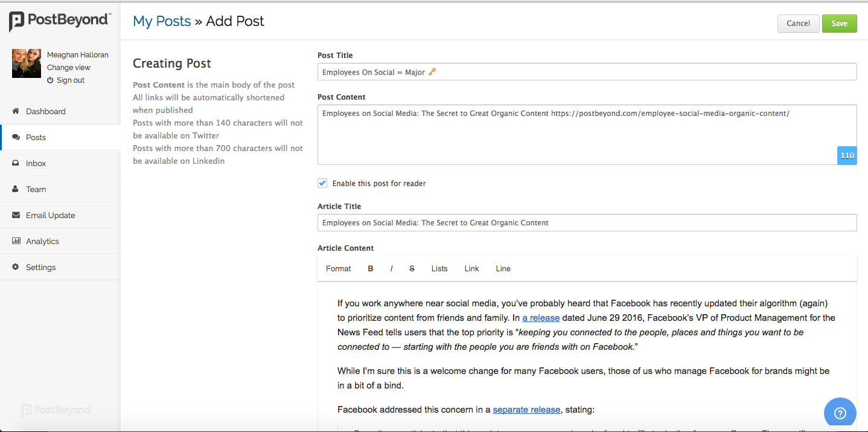Click the Meaghan Halloran user name

(x=78, y=55)
